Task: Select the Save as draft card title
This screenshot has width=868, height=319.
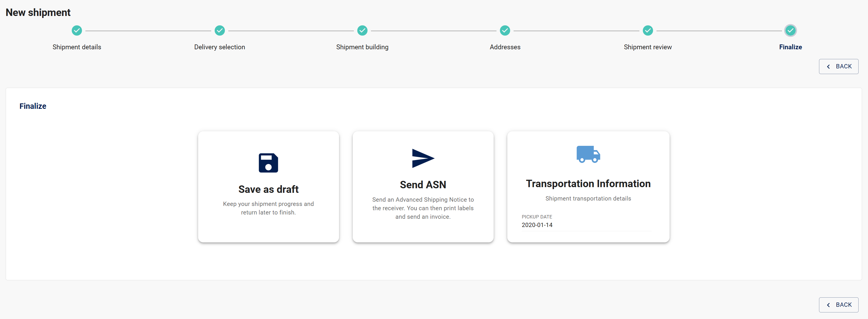Action: tap(268, 189)
